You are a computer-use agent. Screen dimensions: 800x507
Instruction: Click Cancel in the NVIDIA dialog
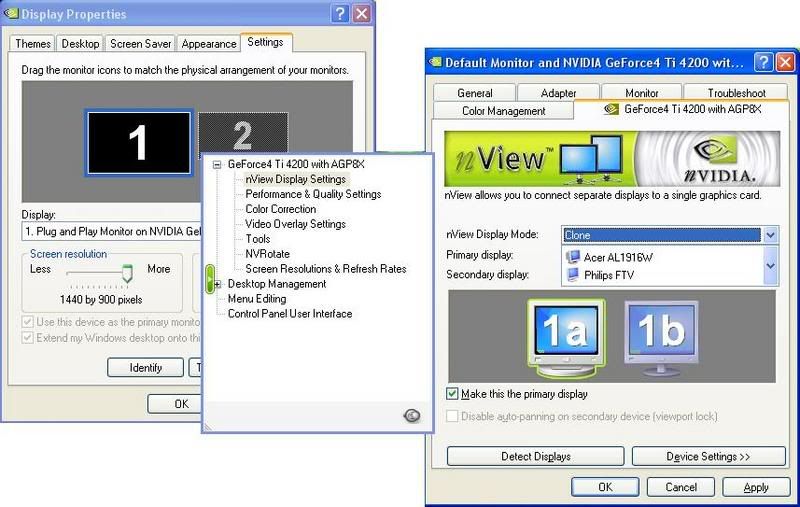coord(681,487)
